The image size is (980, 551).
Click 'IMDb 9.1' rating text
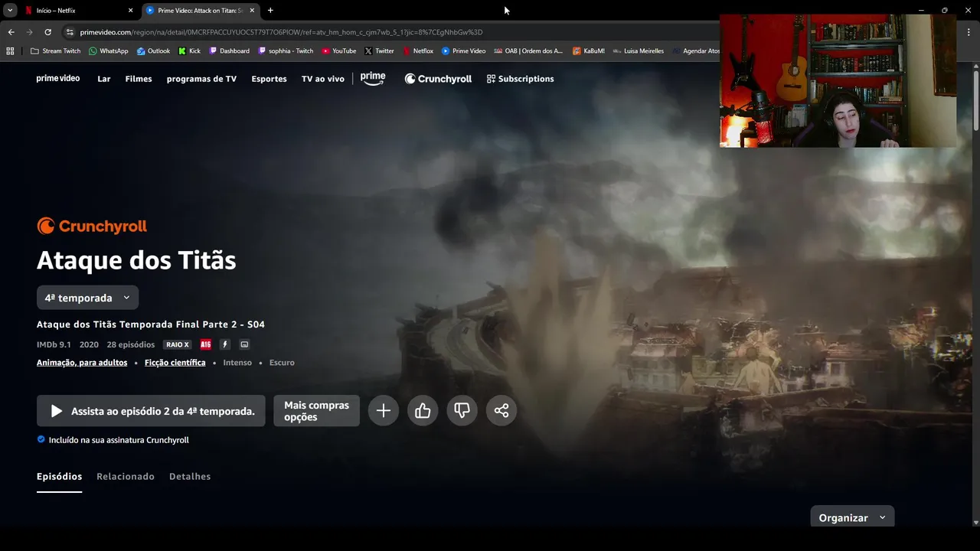(x=54, y=344)
